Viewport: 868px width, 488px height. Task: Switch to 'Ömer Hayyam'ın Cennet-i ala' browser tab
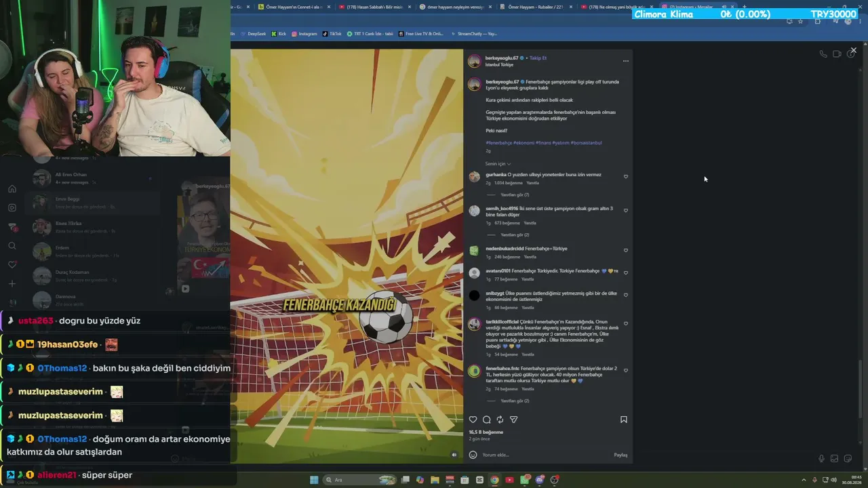click(x=293, y=7)
